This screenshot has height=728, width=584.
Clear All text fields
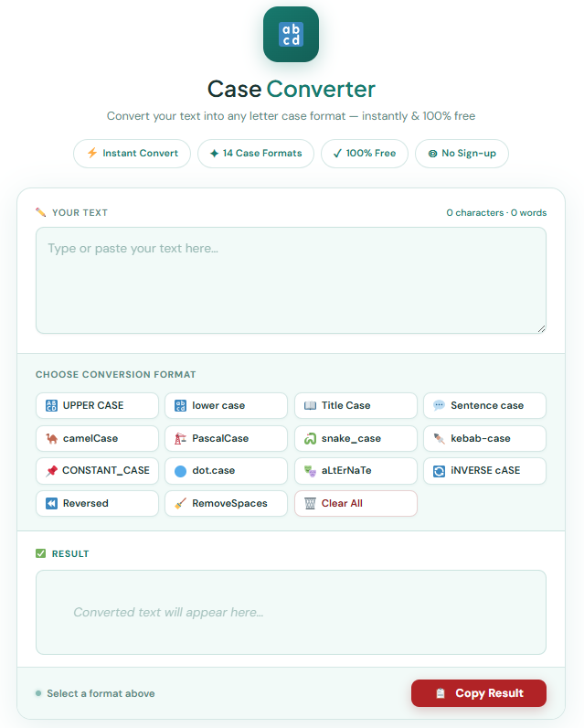356,503
